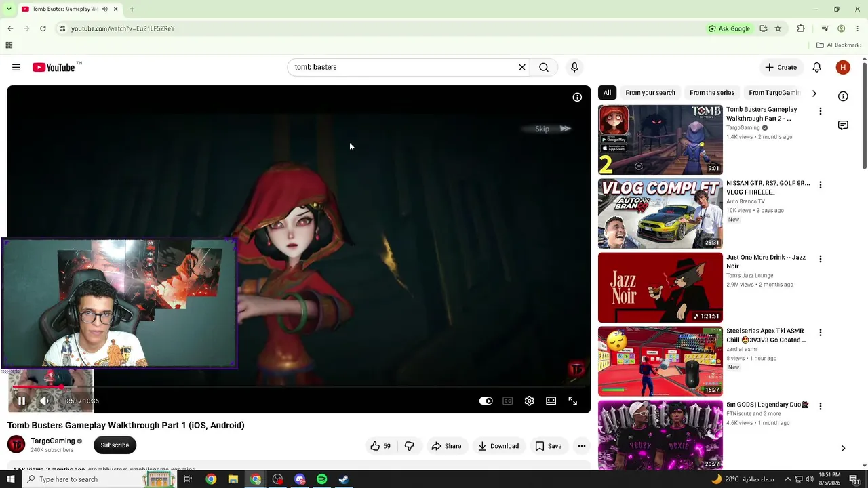Start voice search with the microphone
Image resolution: width=868 pixels, height=488 pixels.
pos(574,67)
